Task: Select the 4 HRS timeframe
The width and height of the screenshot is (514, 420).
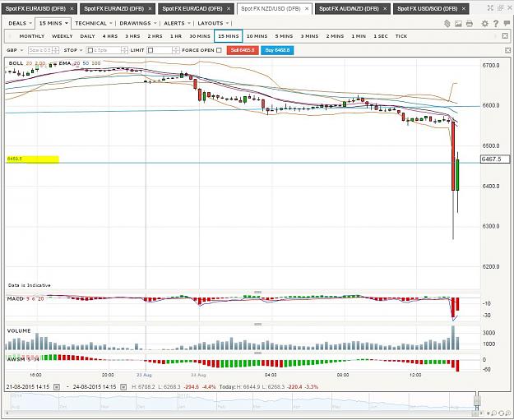Action: [110, 36]
